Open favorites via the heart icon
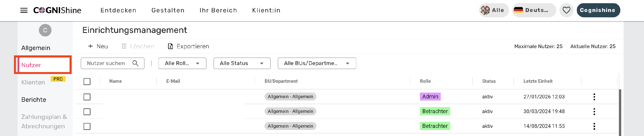Screen dimensions: 644x136 point(566,10)
